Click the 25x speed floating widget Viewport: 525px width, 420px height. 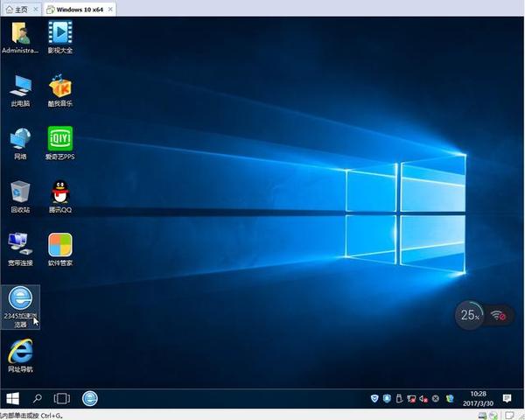click(x=470, y=314)
